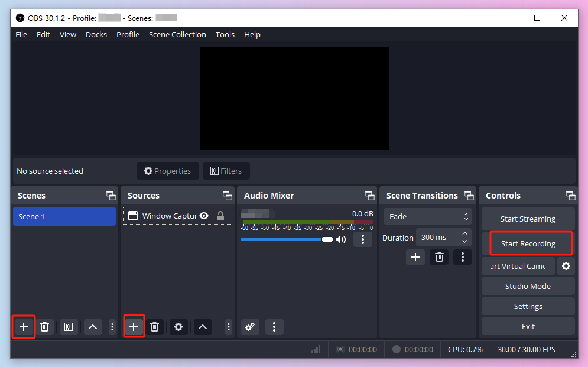Mute audio with the speaker icon
Screen dimensions: 588x367
pos(341,239)
